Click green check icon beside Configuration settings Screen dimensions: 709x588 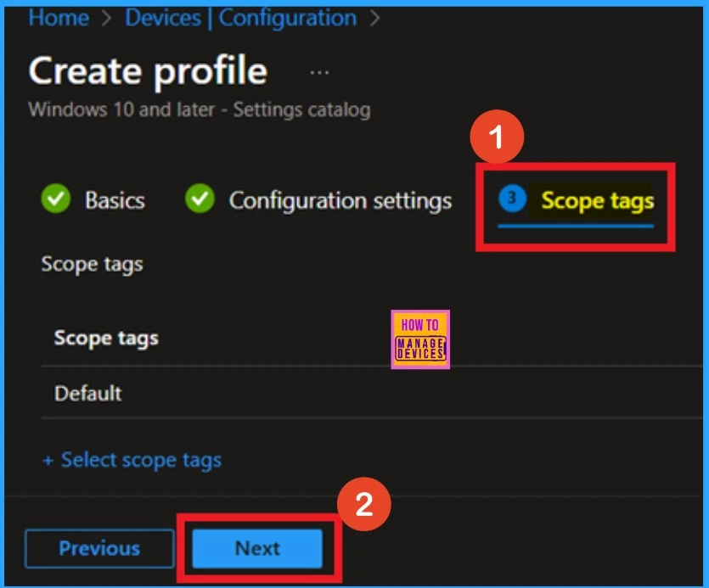[200, 199]
